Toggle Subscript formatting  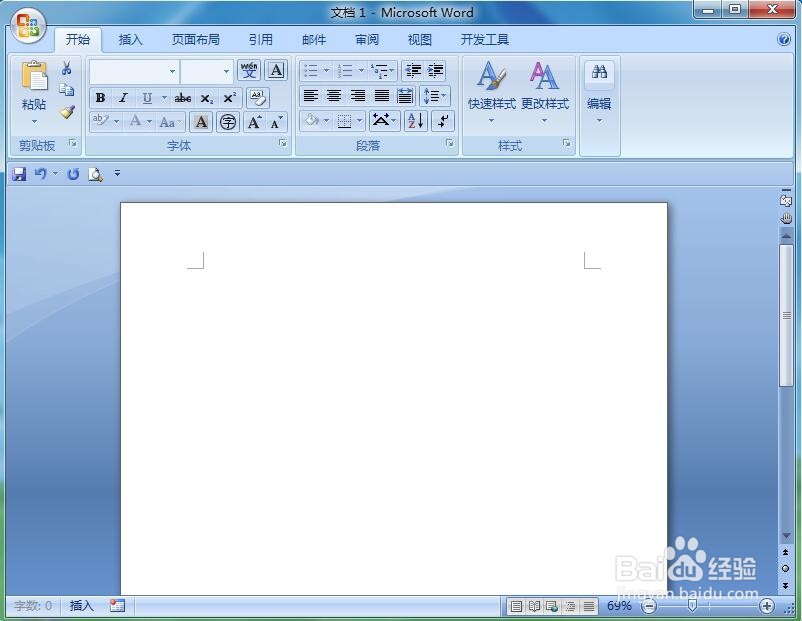pos(206,97)
